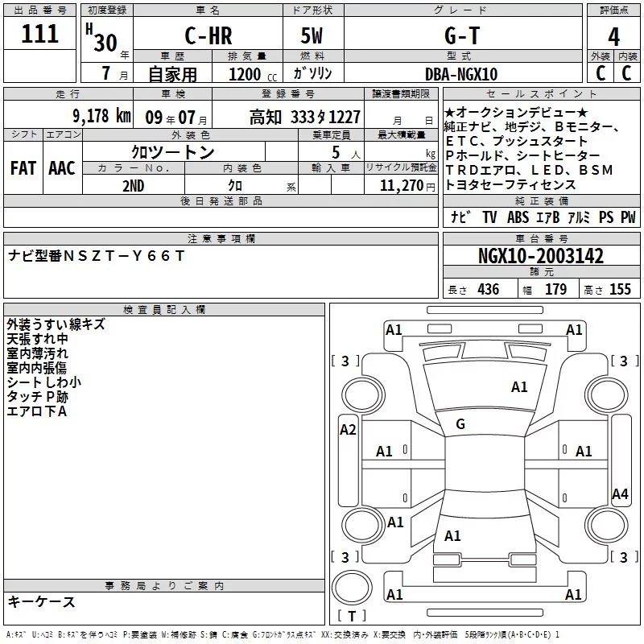
Task: Select the length value 436
Action: [x=489, y=290]
